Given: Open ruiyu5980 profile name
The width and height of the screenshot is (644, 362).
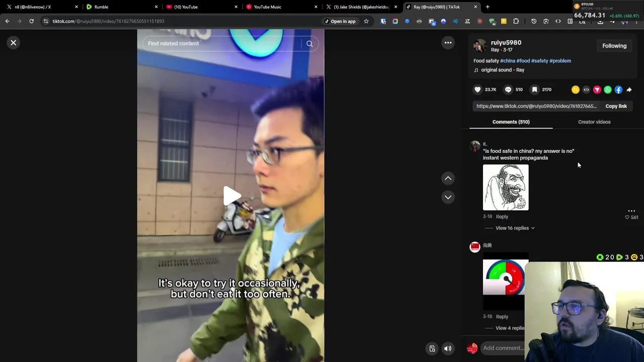Looking at the screenshot, I should pyautogui.click(x=506, y=43).
